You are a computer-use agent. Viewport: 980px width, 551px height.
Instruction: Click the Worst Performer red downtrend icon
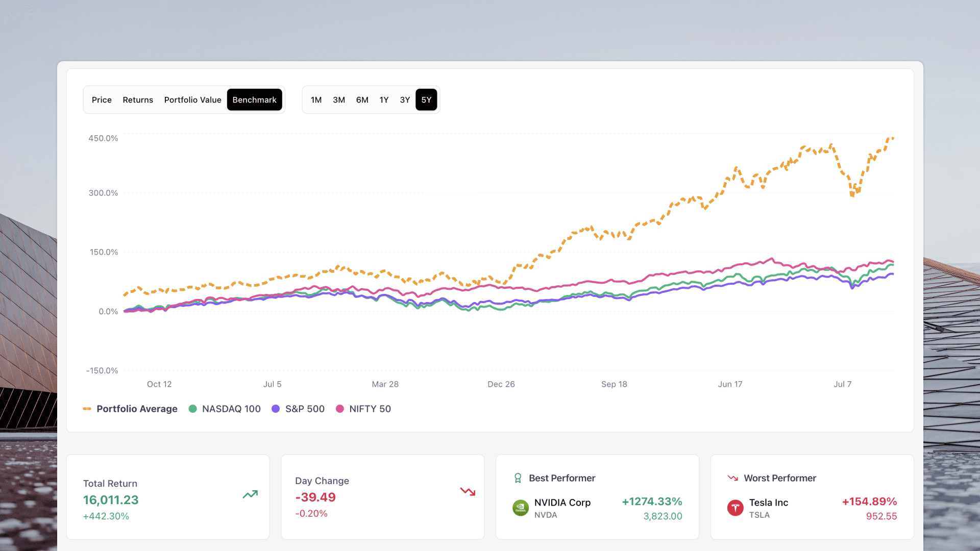[732, 478]
